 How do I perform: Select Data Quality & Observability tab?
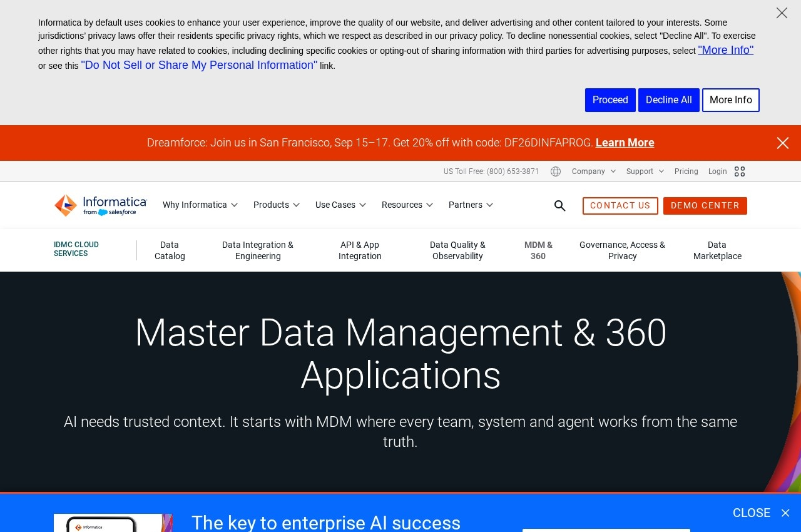[457, 250]
